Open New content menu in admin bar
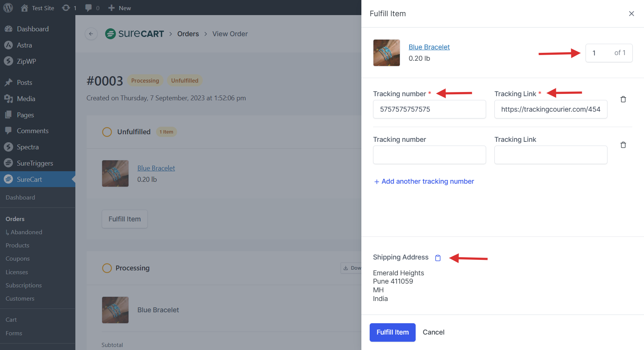This screenshot has height=350, width=644. tap(119, 8)
